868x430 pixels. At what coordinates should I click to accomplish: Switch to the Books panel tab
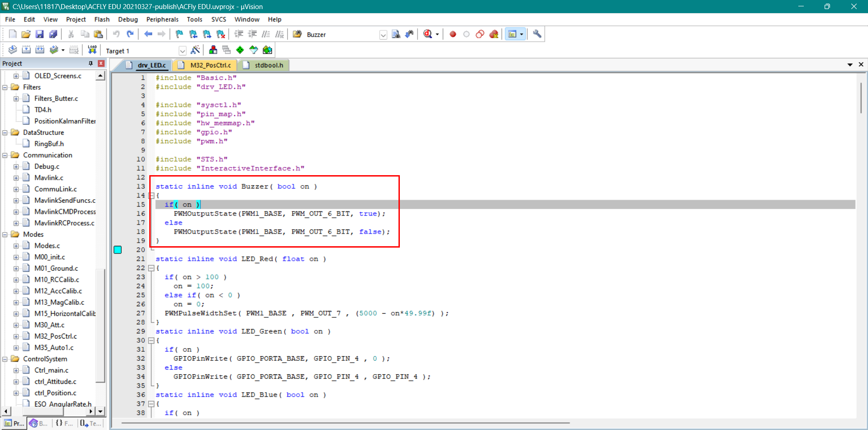(39, 423)
